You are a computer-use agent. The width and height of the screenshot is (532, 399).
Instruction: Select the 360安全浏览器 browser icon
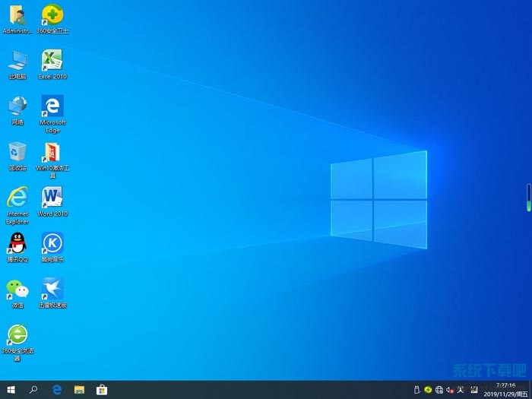(x=17, y=334)
